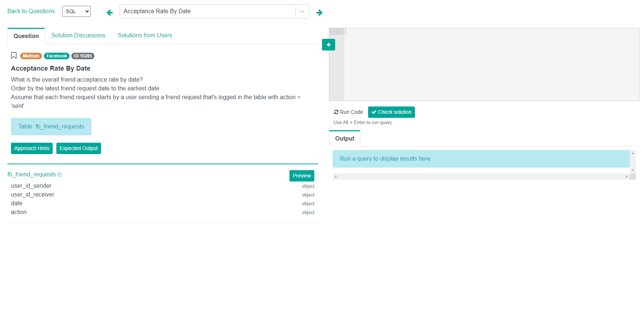Screen dimensions: 644x322
Task: Open the Solutions from Users tab
Action: (145, 35)
